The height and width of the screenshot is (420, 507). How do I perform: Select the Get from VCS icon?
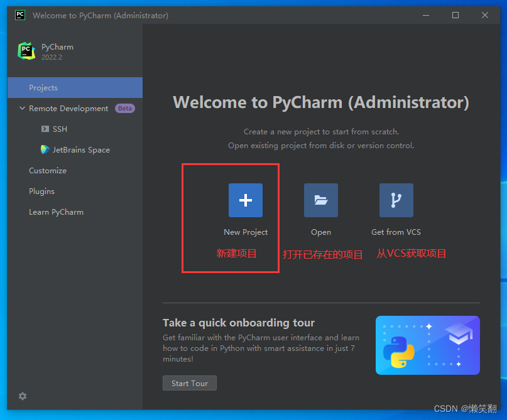pyautogui.click(x=396, y=200)
